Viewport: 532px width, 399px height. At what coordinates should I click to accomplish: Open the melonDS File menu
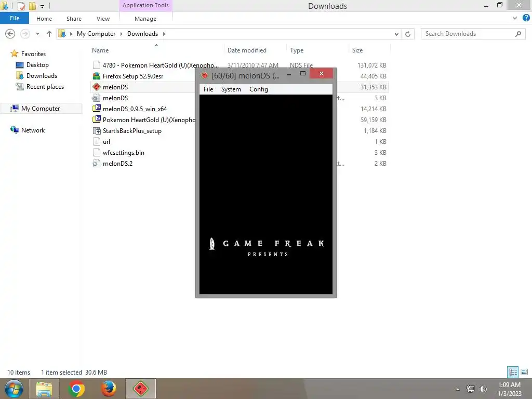coord(208,89)
